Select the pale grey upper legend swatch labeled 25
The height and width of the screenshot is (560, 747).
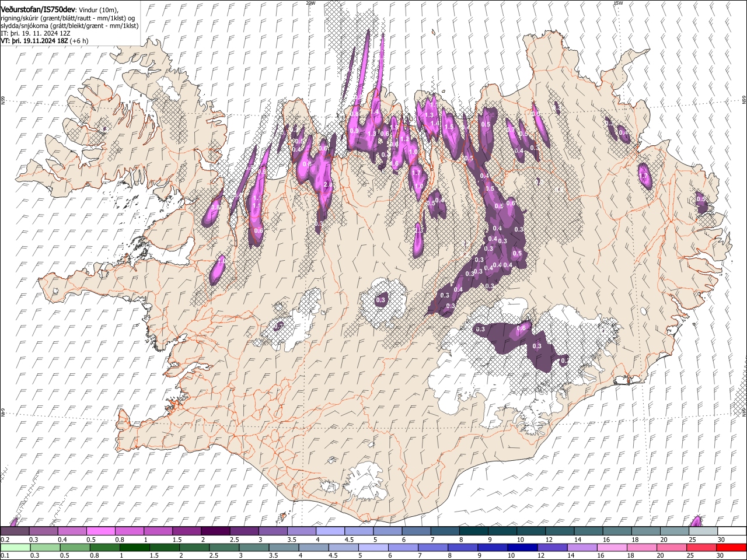(703, 531)
